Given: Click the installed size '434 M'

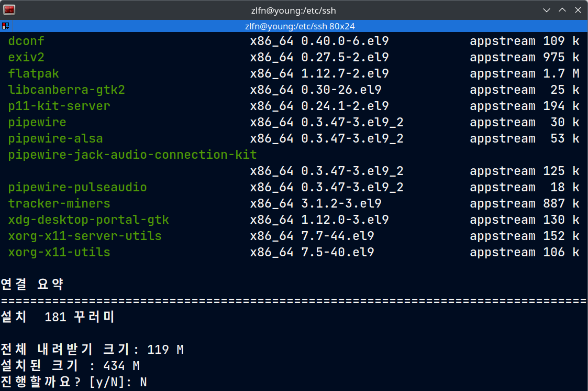Looking at the screenshot, I should 121,366.
